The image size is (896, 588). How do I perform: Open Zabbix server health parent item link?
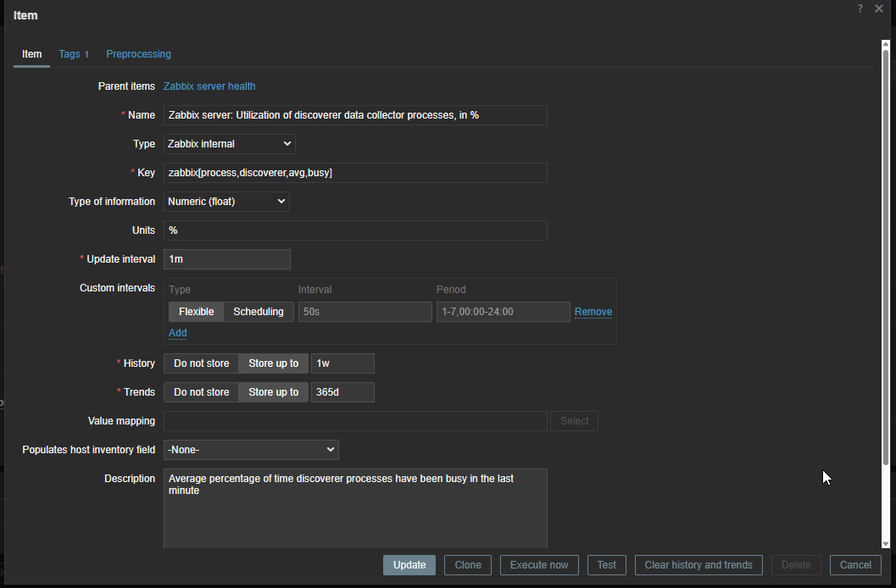point(209,86)
